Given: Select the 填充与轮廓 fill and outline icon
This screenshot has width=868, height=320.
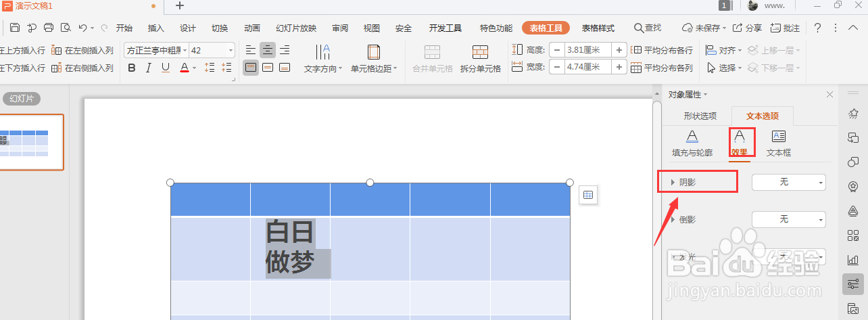Looking at the screenshot, I should pyautogui.click(x=692, y=143).
